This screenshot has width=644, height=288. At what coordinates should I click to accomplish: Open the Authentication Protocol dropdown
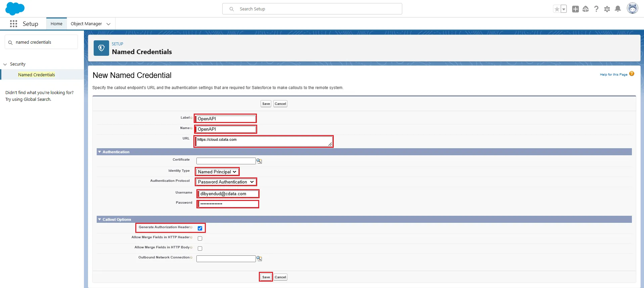(x=226, y=182)
